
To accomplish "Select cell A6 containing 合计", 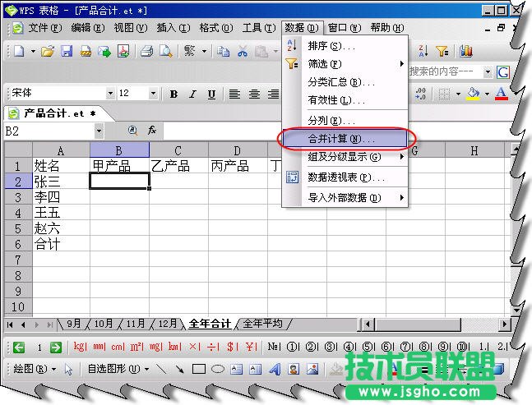I will point(61,244).
